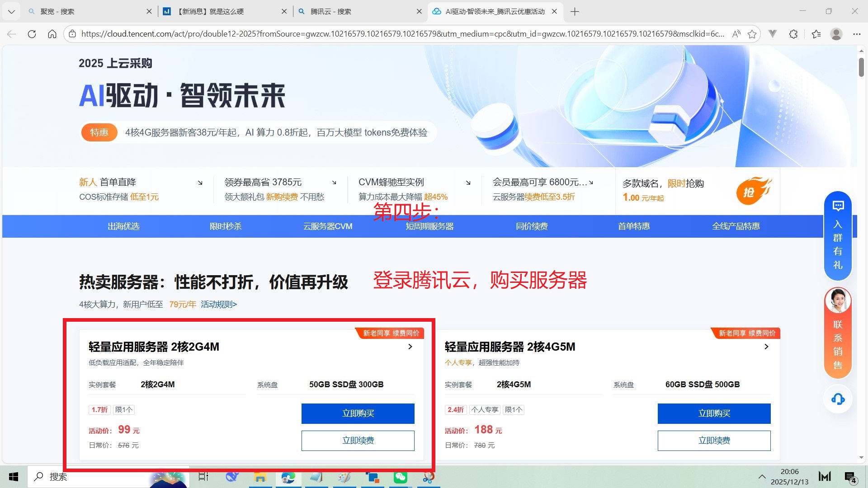Open the tab list dropdown arrow

point(11,12)
